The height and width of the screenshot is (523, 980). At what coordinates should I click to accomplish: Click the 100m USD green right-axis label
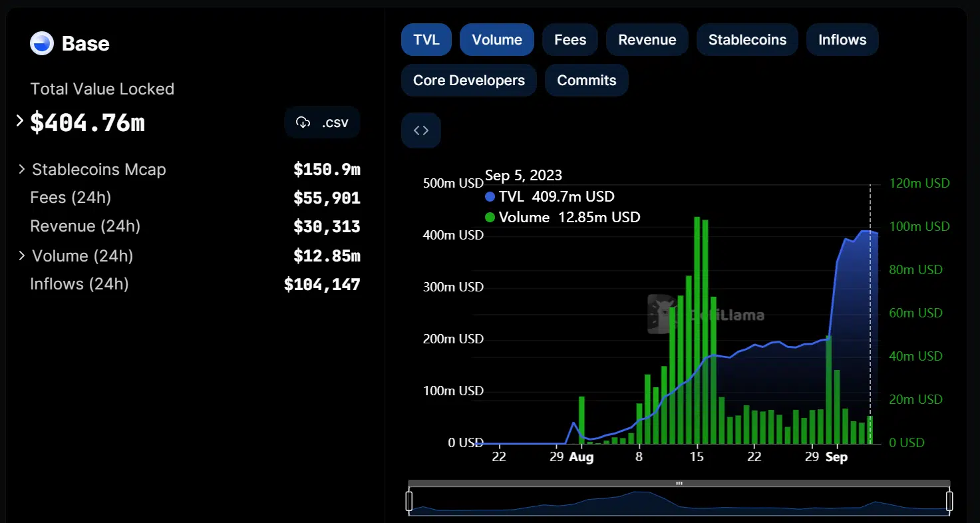(919, 226)
